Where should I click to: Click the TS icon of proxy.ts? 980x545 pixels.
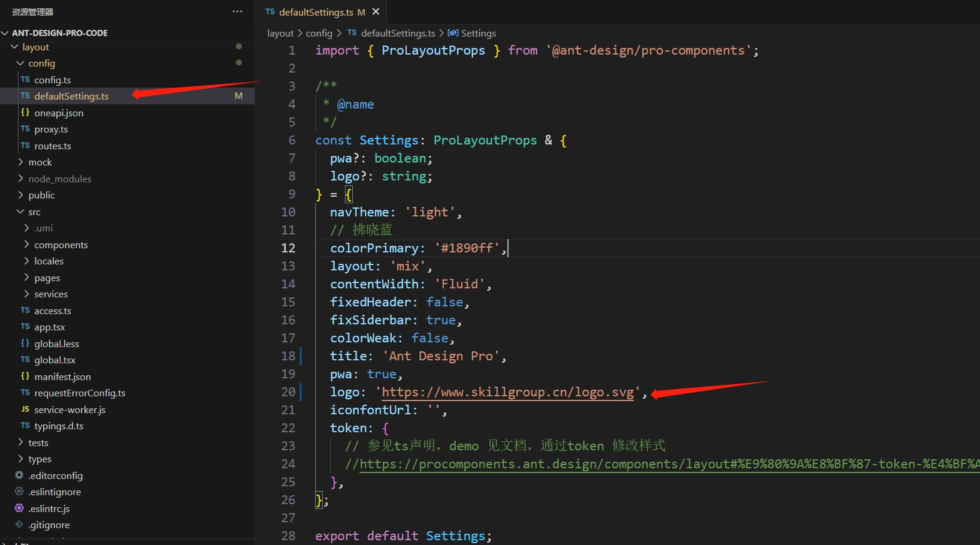pyautogui.click(x=25, y=129)
